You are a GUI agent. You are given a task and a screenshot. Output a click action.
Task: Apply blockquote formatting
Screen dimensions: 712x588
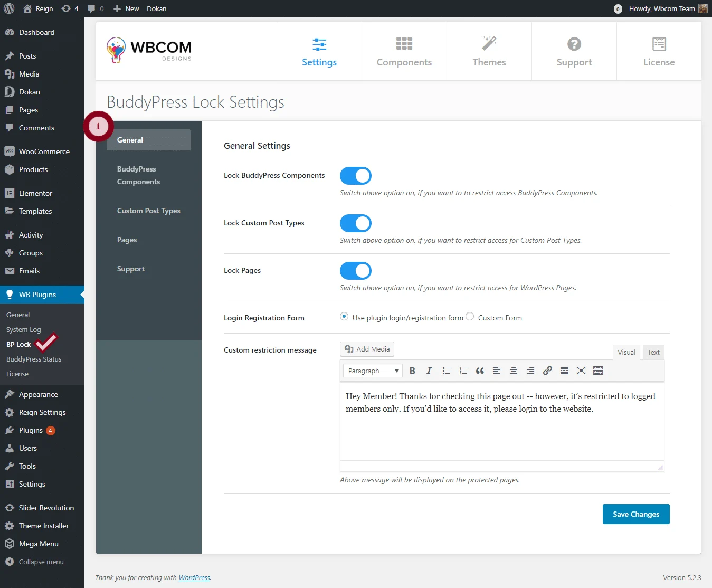[x=480, y=371]
